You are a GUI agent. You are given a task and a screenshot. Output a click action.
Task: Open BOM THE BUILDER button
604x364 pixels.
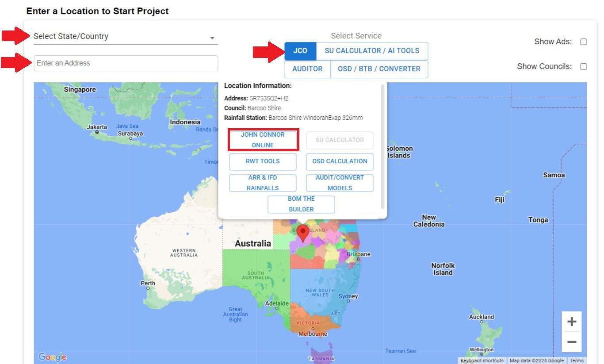pos(301,204)
